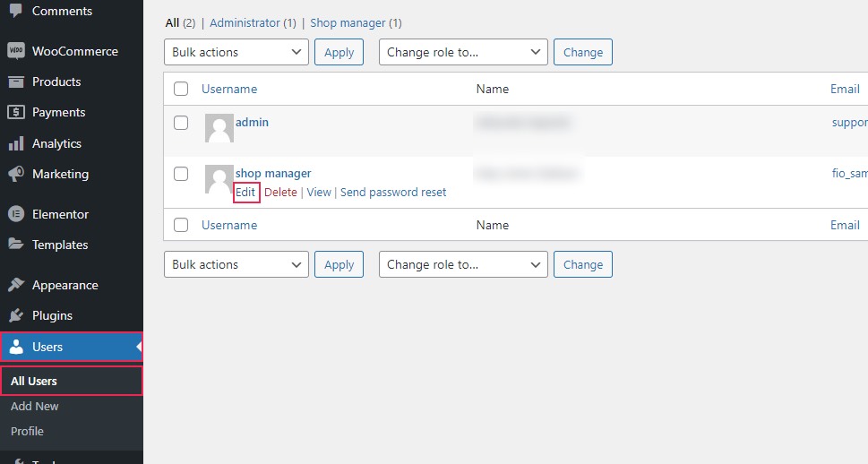Click the bottom Change button
Image resolution: width=868 pixels, height=464 pixels.
[x=583, y=264]
